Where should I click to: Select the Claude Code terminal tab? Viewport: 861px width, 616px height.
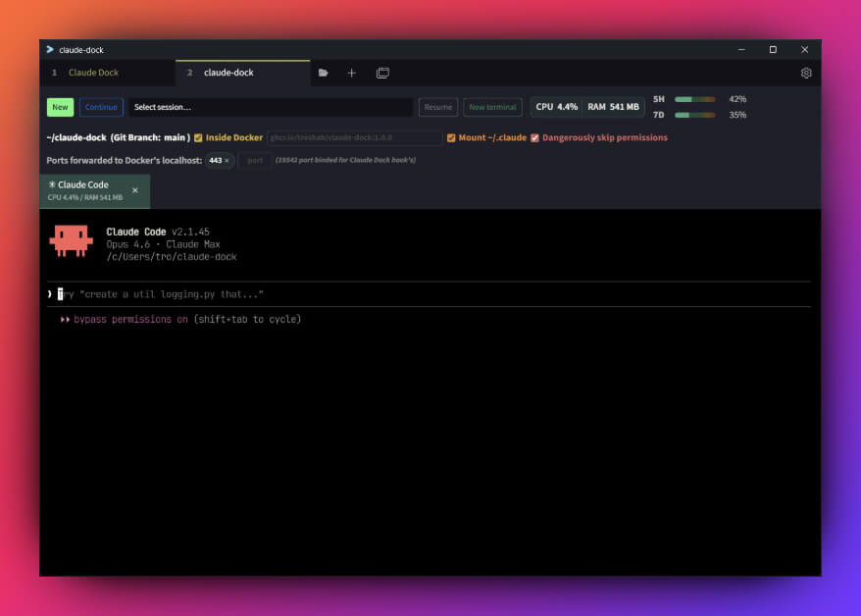pyautogui.click(x=94, y=190)
